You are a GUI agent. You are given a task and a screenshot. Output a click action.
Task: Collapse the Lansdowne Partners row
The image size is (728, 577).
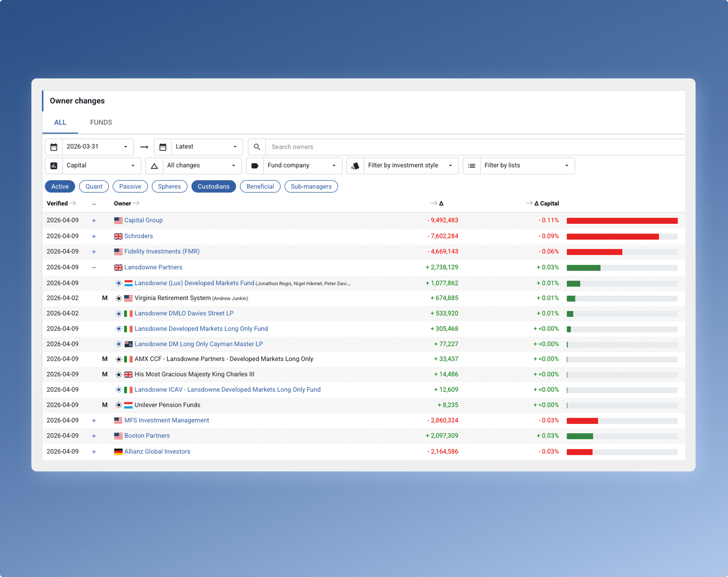(x=94, y=268)
